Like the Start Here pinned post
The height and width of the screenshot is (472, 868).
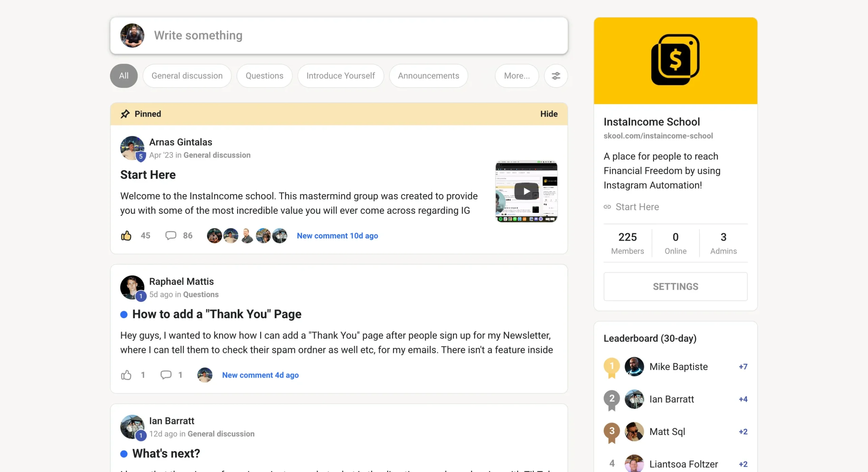click(x=126, y=235)
